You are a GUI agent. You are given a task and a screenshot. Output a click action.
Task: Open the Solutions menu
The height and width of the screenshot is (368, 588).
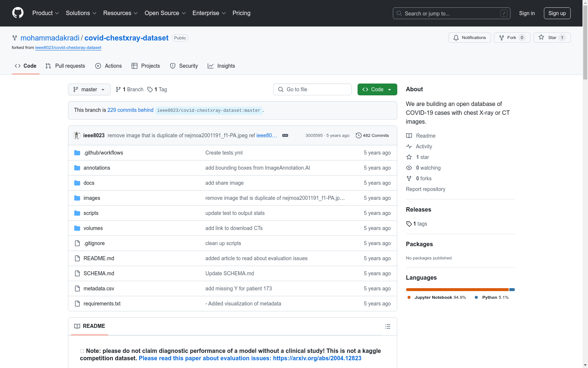(81, 13)
